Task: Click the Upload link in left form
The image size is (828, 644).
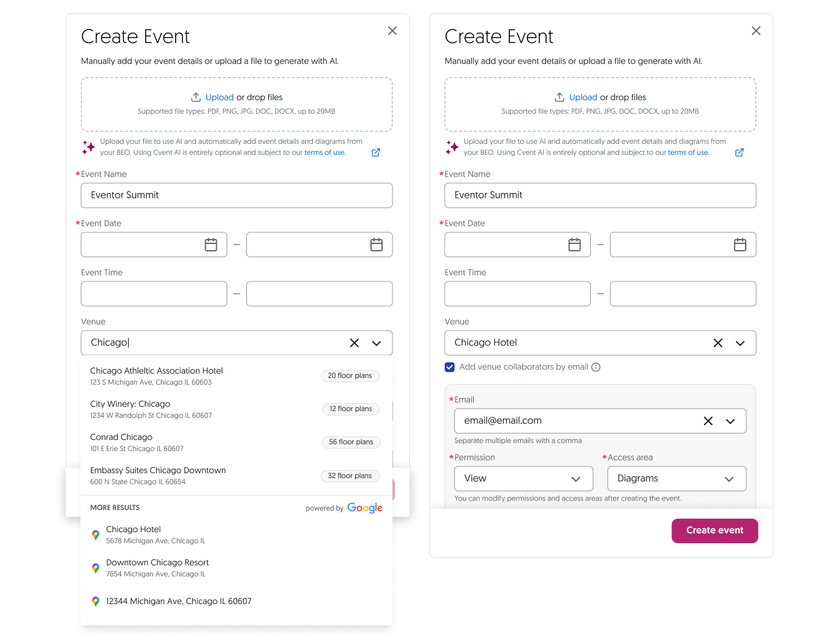Action: click(x=219, y=97)
